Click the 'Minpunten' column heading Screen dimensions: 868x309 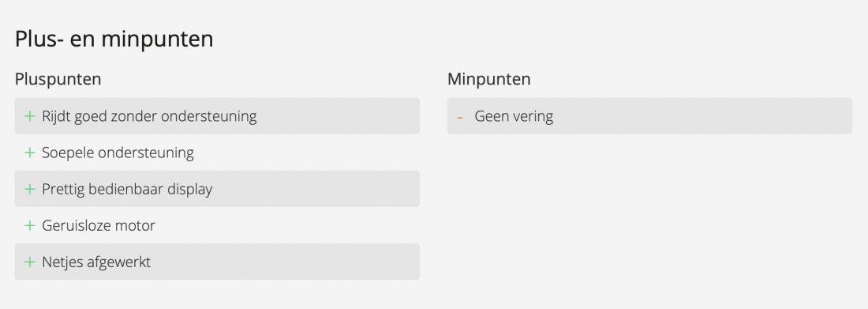(x=488, y=79)
